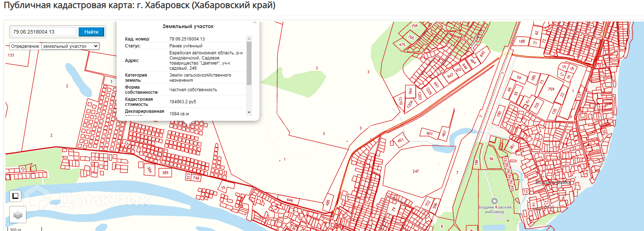The height and width of the screenshot is (231, 644).
Task: Click the Кад. номер value 79:06:2518004:13
Action: coord(187,39)
